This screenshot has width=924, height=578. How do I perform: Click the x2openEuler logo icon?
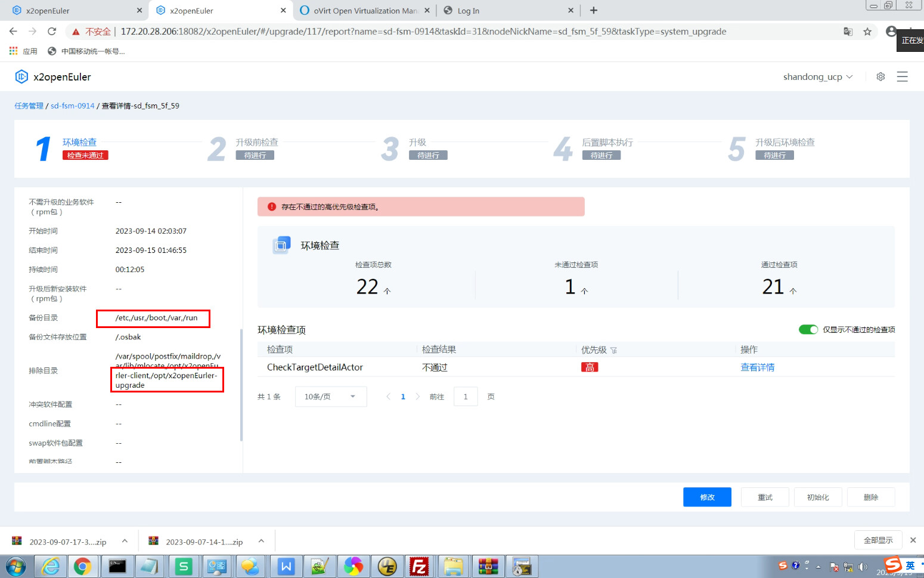21,77
